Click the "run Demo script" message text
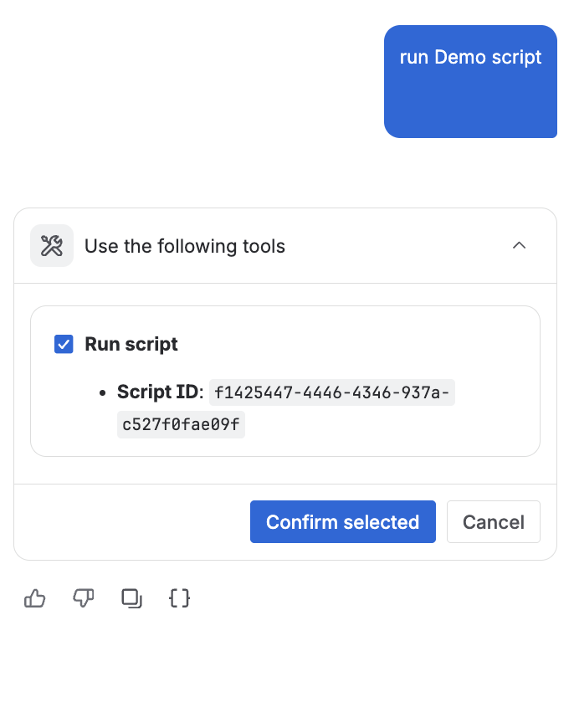Screen dimensions: 574x728 pos(470,58)
